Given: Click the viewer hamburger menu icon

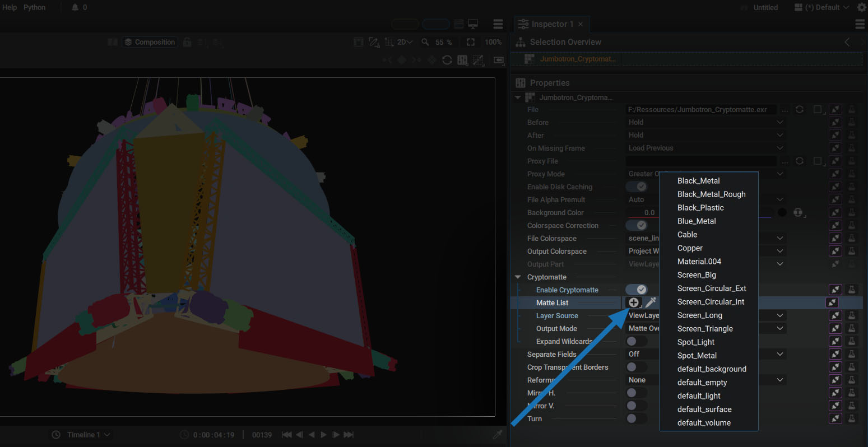Looking at the screenshot, I should (x=498, y=24).
